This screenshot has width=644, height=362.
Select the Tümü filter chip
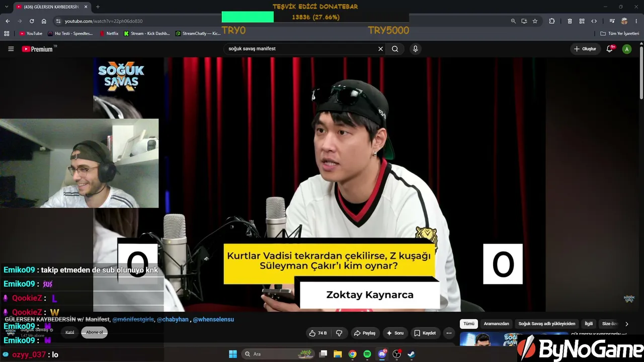pos(469,324)
